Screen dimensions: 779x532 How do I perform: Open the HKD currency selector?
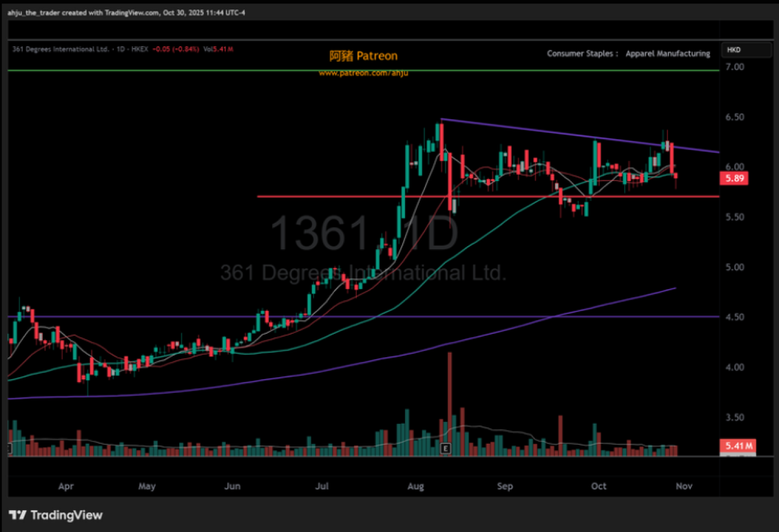pyautogui.click(x=745, y=50)
